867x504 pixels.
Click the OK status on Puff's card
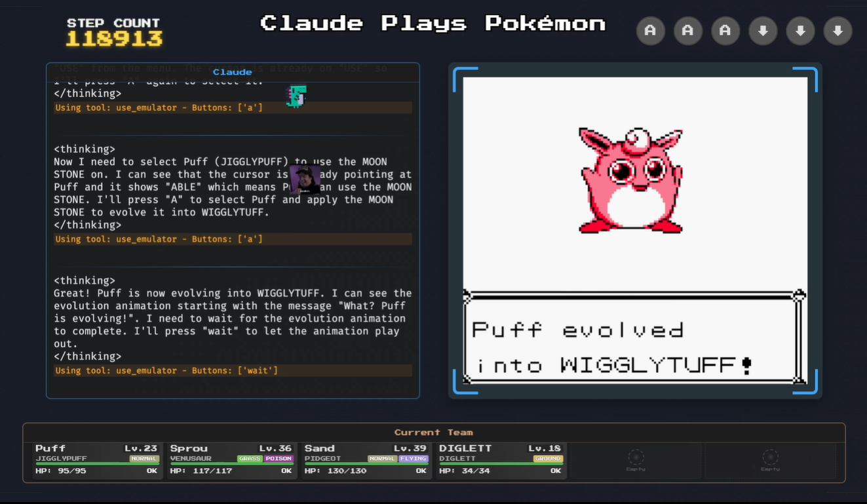(x=152, y=471)
